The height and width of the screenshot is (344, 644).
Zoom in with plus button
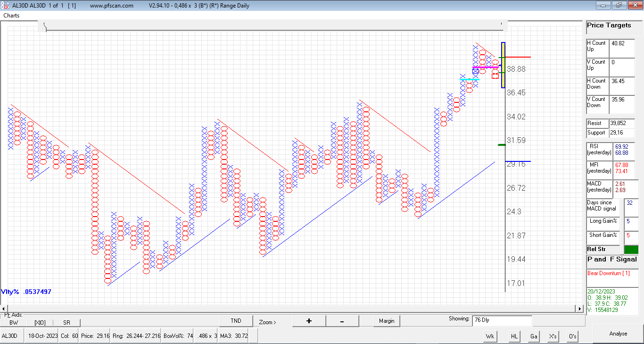pyautogui.click(x=309, y=321)
